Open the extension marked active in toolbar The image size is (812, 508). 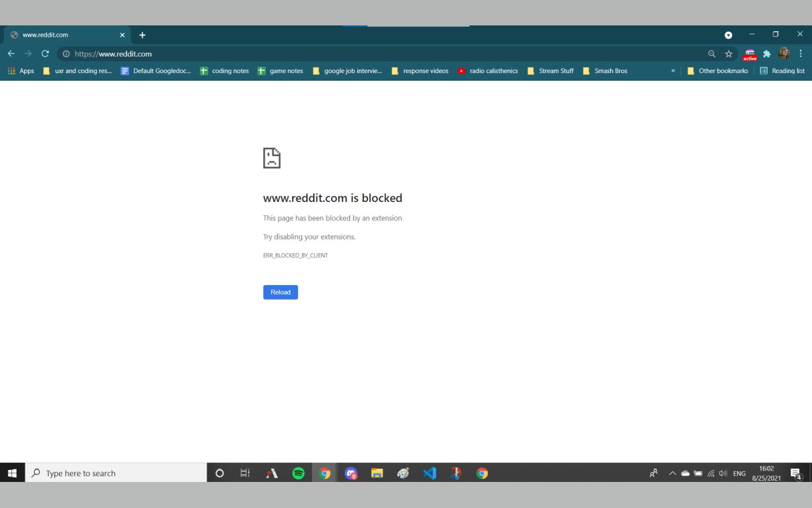pos(750,55)
